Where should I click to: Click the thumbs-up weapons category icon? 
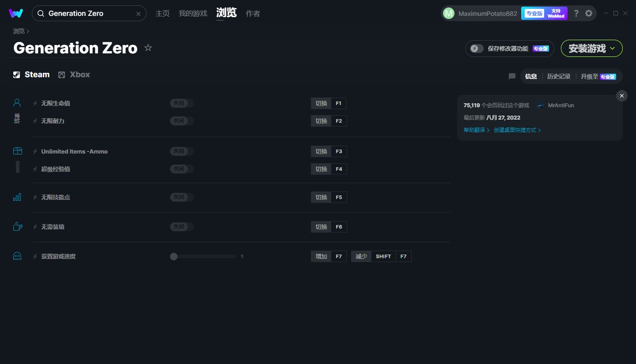[x=18, y=226]
